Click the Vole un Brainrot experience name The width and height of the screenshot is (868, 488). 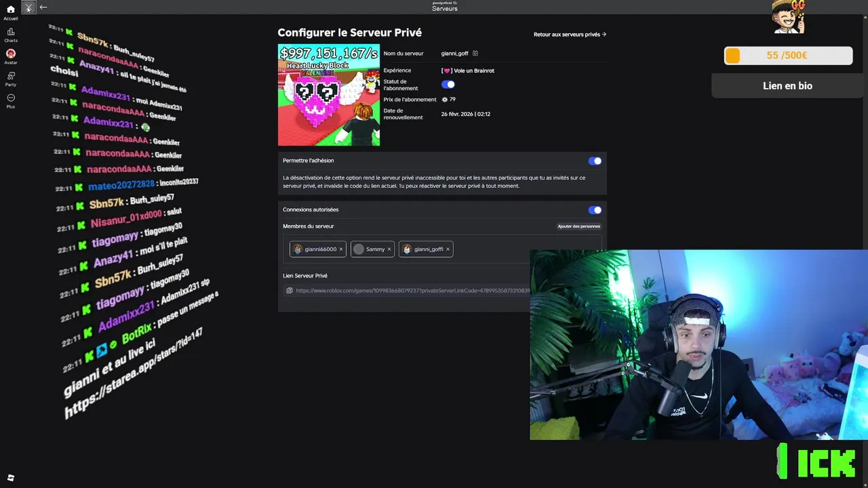click(x=468, y=70)
